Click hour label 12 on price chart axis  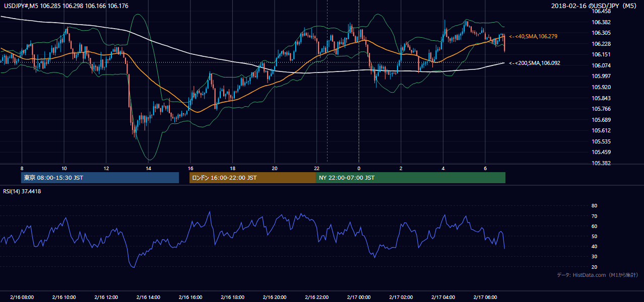point(106,168)
